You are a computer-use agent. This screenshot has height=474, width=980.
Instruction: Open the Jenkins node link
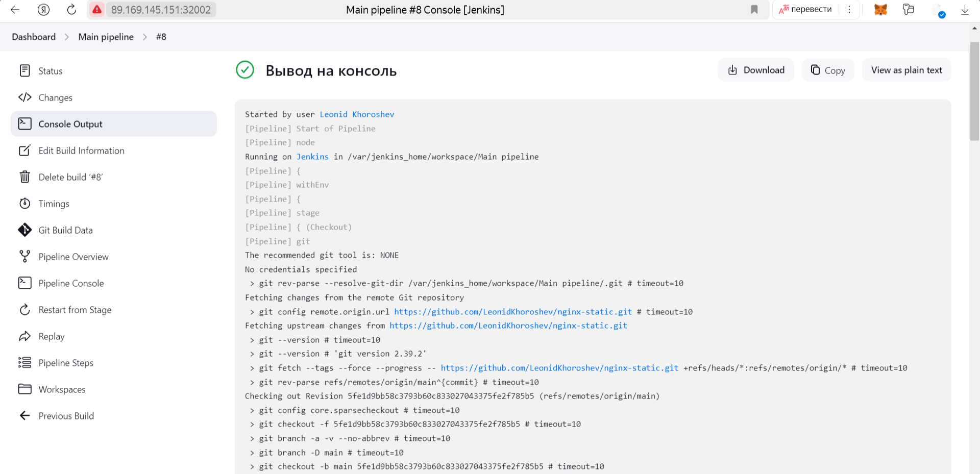coord(312,157)
